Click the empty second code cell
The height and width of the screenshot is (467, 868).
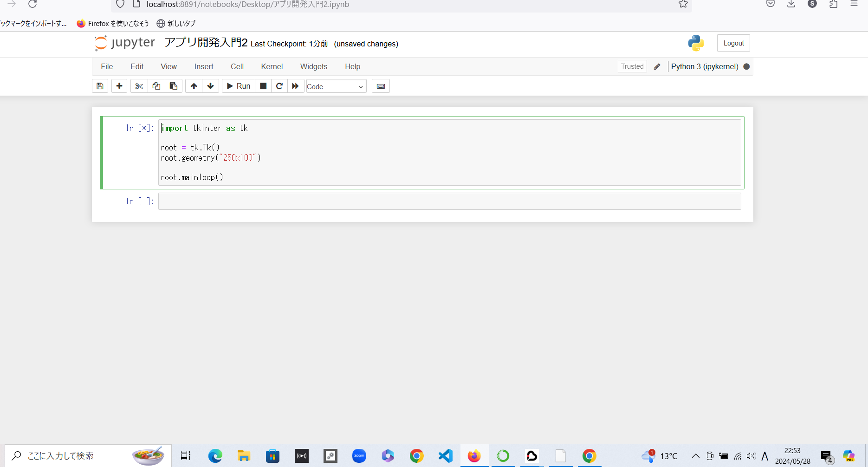449,201
